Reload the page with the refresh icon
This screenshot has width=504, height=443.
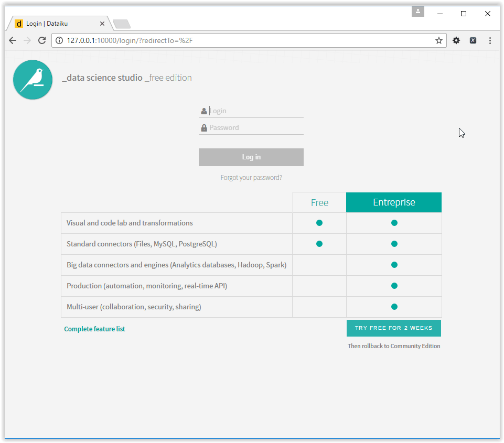(42, 40)
